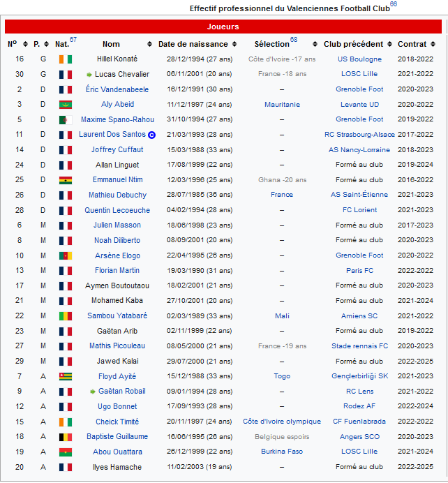Image resolution: width=448 pixels, height=483 pixels.
Task: Sort by Contrat column arrows
Action: pyautogui.click(x=433, y=45)
